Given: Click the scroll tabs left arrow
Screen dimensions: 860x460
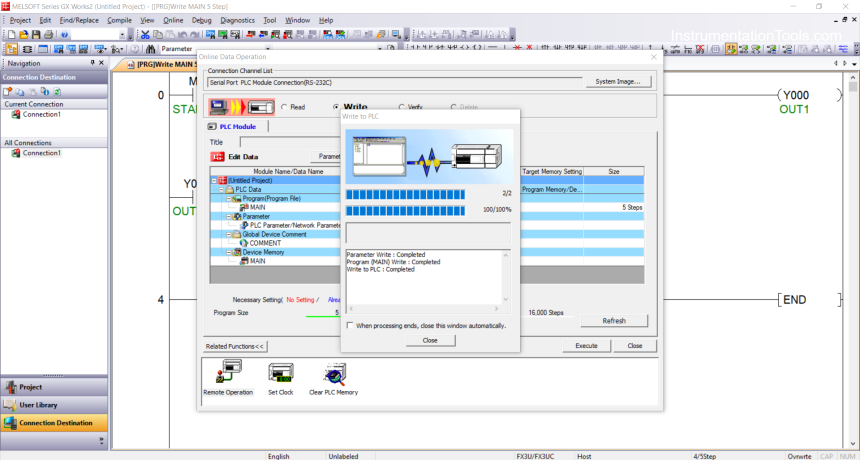Looking at the screenshot, I should tap(836, 64).
